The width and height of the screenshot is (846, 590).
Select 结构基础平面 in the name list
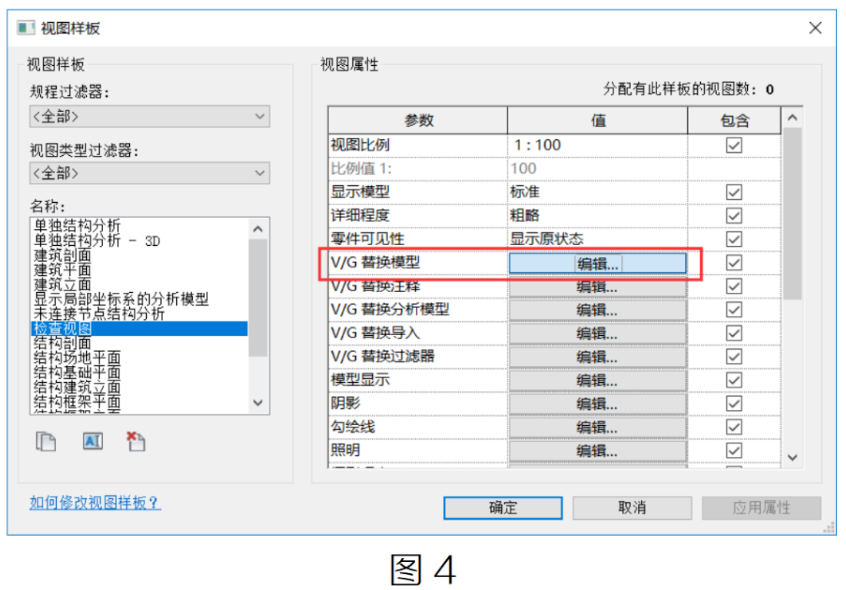click(x=139, y=372)
